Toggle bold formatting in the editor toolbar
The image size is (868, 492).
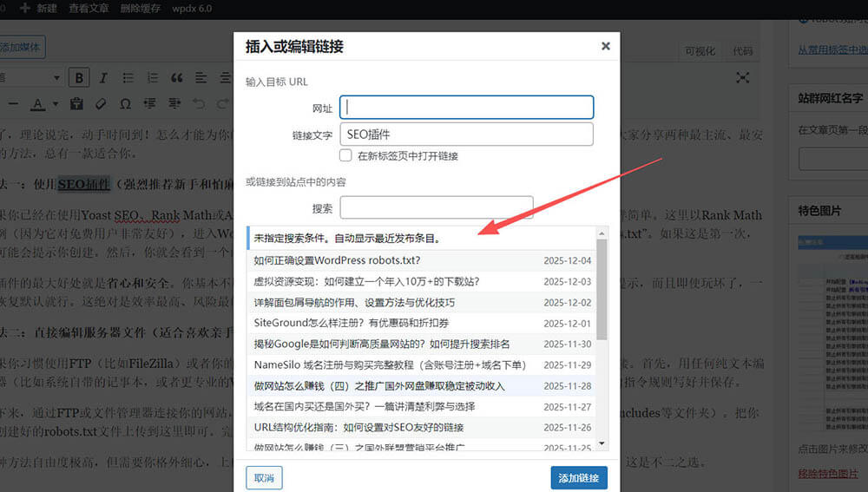(80, 78)
